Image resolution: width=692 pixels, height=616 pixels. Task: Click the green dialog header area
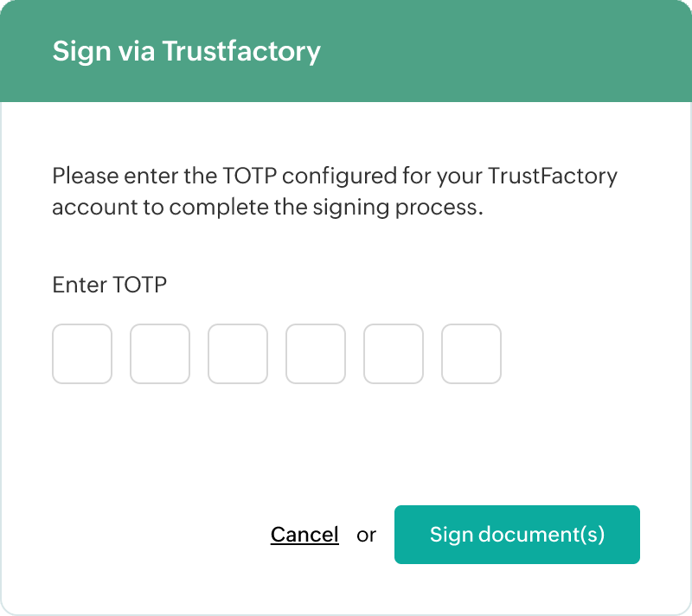[346, 51]
